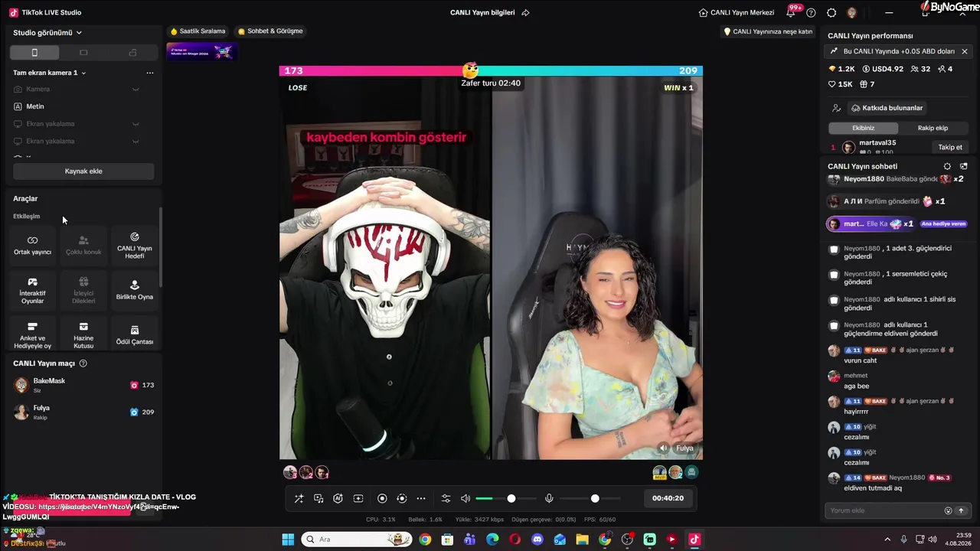Open CANLI Yayın Merkezi link
Screen dimensions: 980x551
pyautogui.click(x=737, y=12)
